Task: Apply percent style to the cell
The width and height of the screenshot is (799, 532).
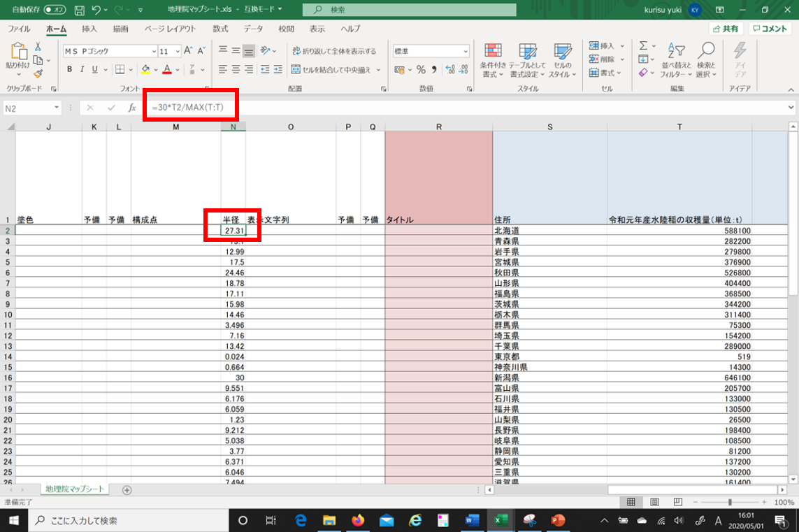Action: [x=421, y=70]
